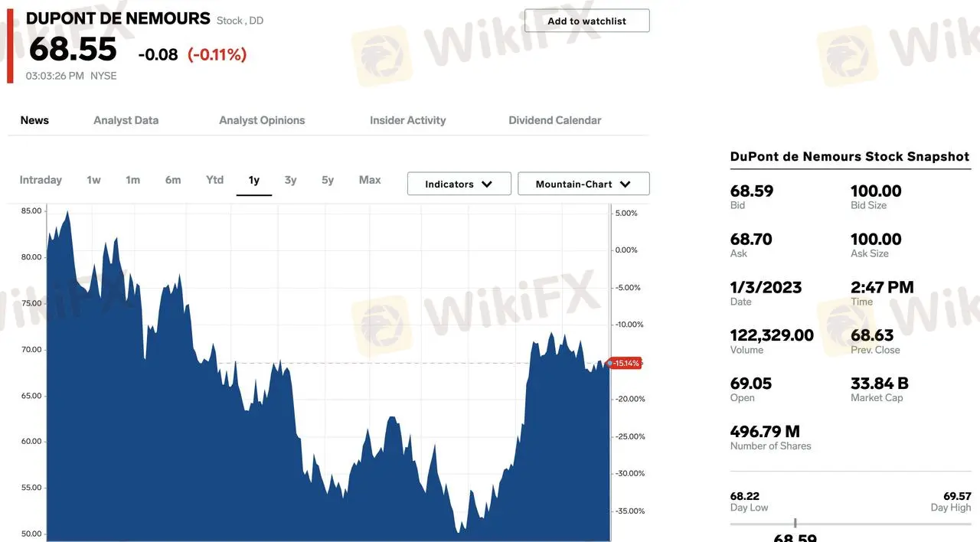Open the Dividend Calendar tab
This screenshot has height=542, width=980.
pos(554,120)
